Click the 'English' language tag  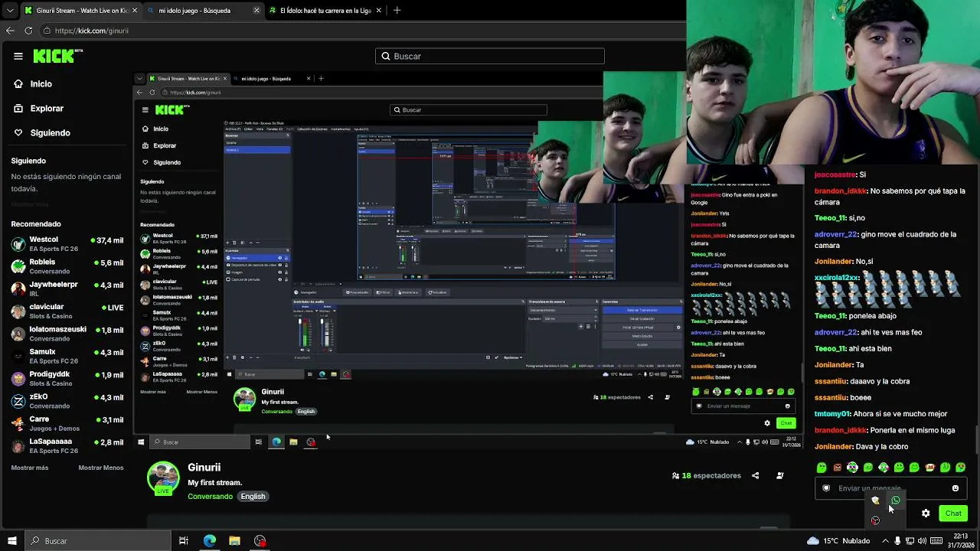[253, 497]
